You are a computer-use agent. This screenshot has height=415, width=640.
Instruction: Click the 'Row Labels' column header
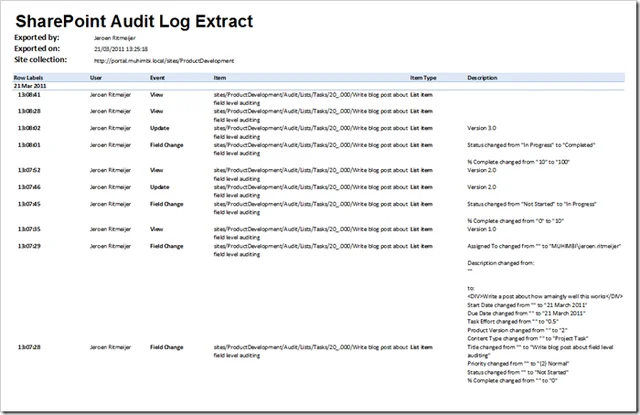coord(28,78)
